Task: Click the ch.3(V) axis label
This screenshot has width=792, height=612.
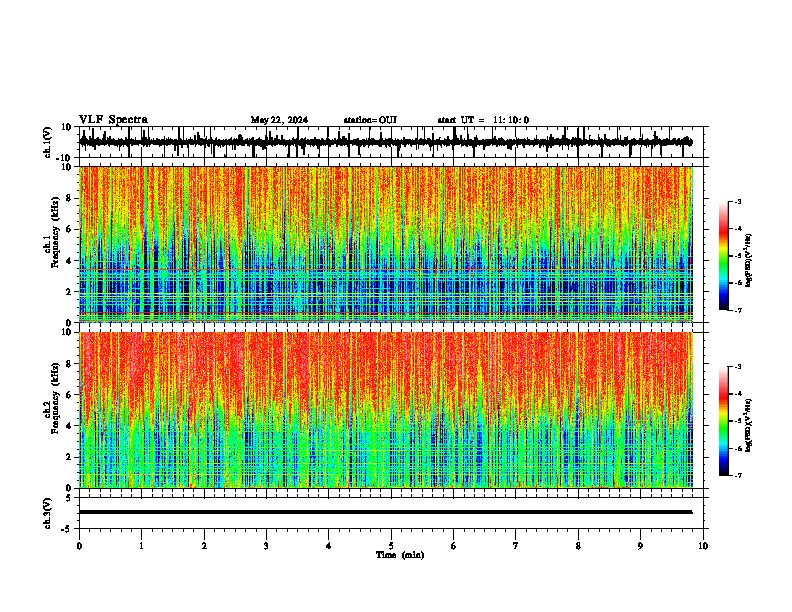Action: pyautogui.click(x=48, y=513)
